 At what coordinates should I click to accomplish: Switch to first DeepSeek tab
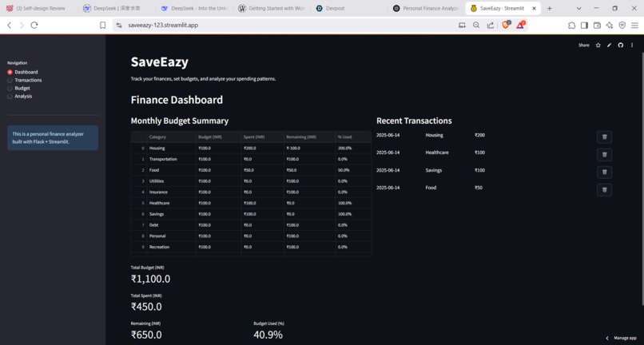116,8
